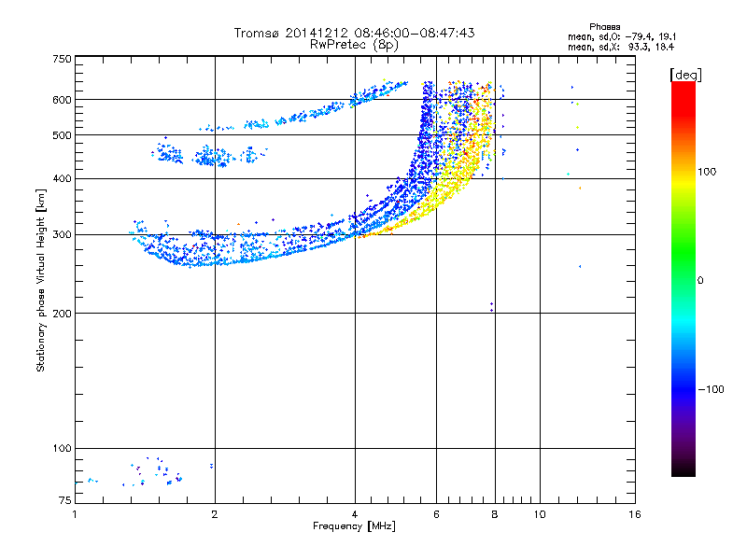Click the 'Stationary phase Virtual Height [km]' axis label

[x=41, y=281]
